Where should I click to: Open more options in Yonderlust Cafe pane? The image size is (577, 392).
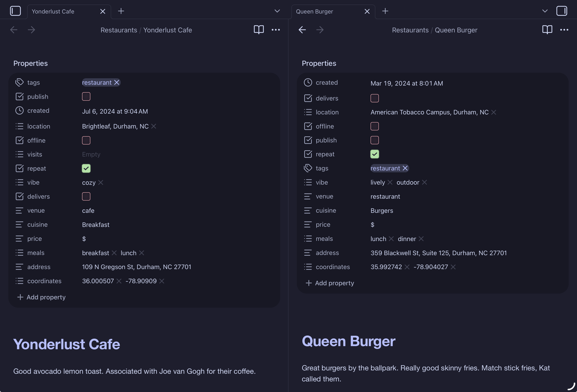(x=276, y=30)
